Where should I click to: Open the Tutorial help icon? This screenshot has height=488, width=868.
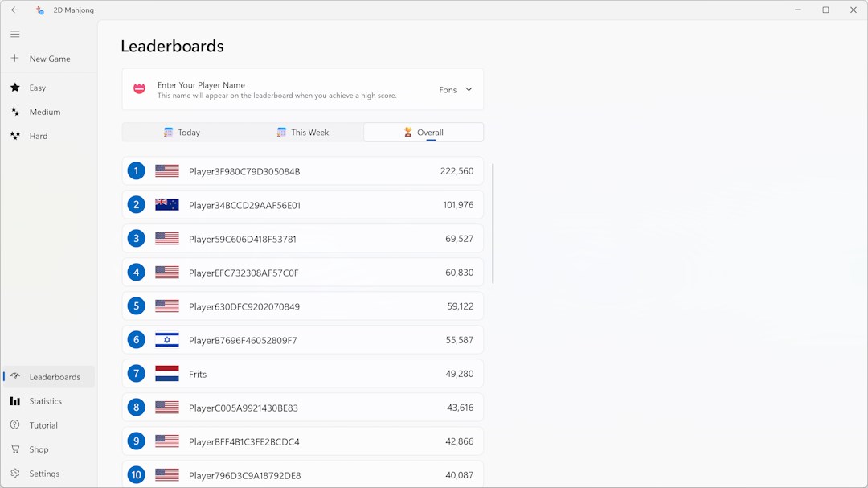(14, 425)
